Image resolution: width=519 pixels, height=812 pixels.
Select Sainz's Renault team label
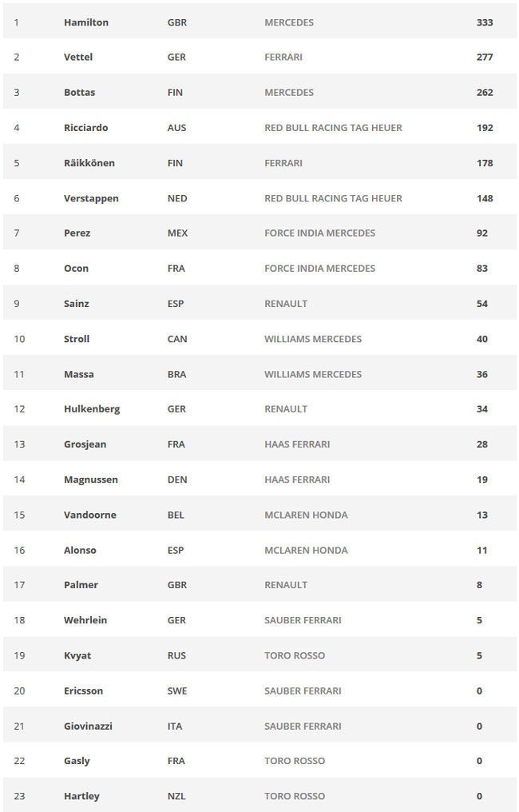[286, 304]
